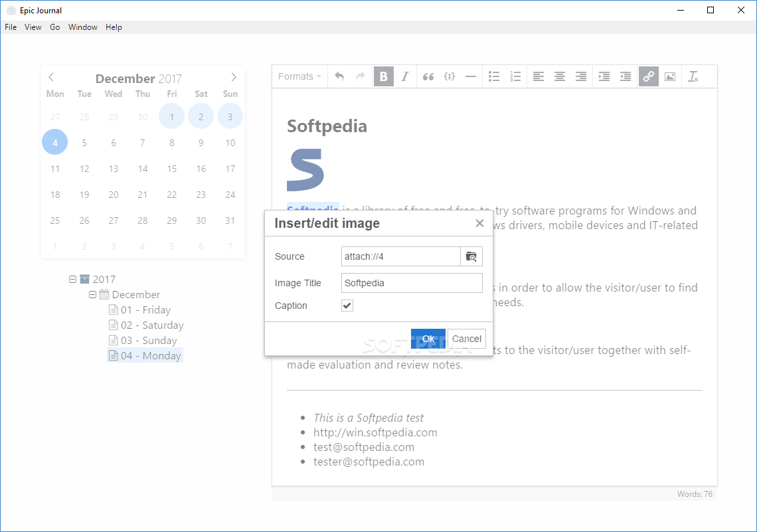Insert a code block with braces icon
Image resolution: width=757 pixels, height=532 pixels.
click(x=450, y=76)
